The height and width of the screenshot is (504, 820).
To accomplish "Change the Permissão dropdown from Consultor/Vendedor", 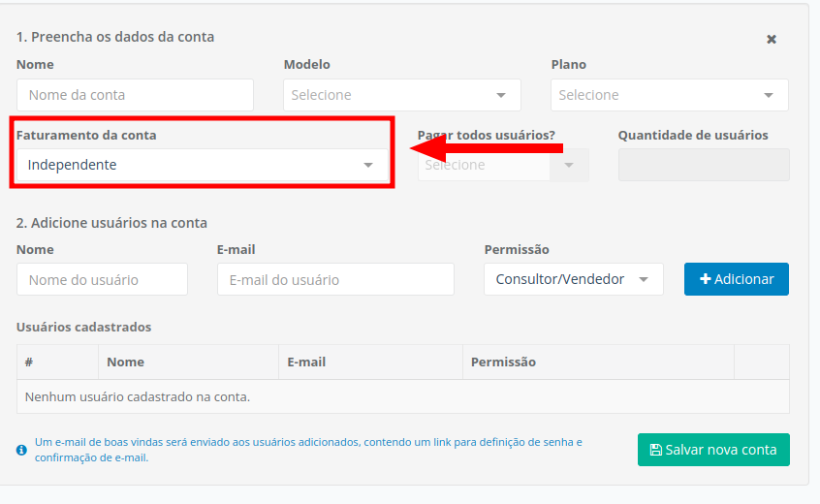I will click(573, 279).
